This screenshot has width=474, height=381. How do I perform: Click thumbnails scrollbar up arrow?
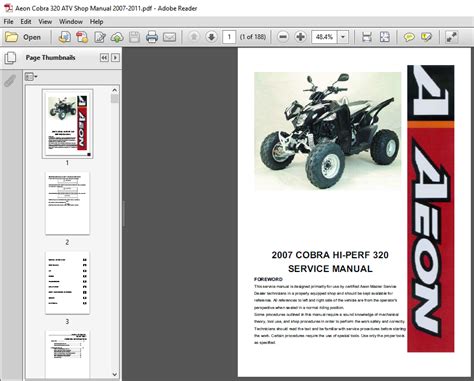click(114, 90)
